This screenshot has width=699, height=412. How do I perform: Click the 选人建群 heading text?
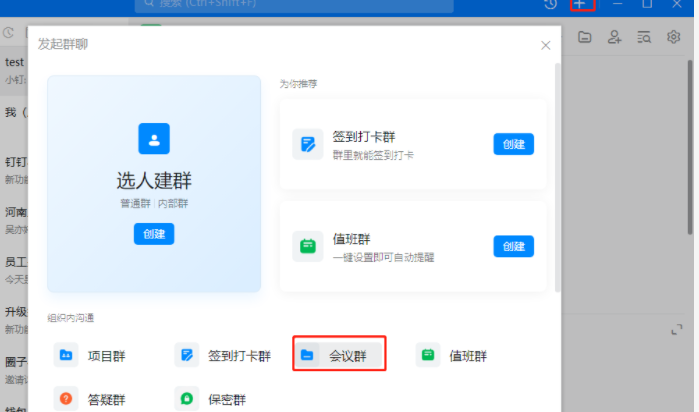[x=154, y=181]
